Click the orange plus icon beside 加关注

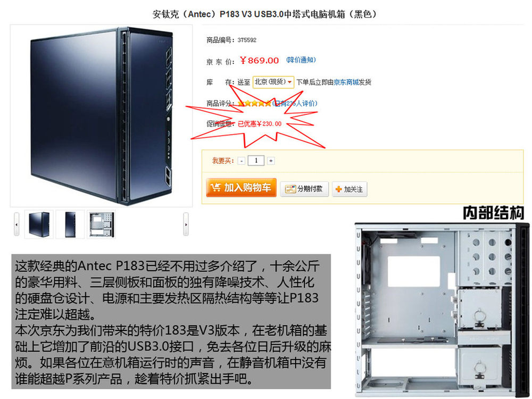point(338,189)
